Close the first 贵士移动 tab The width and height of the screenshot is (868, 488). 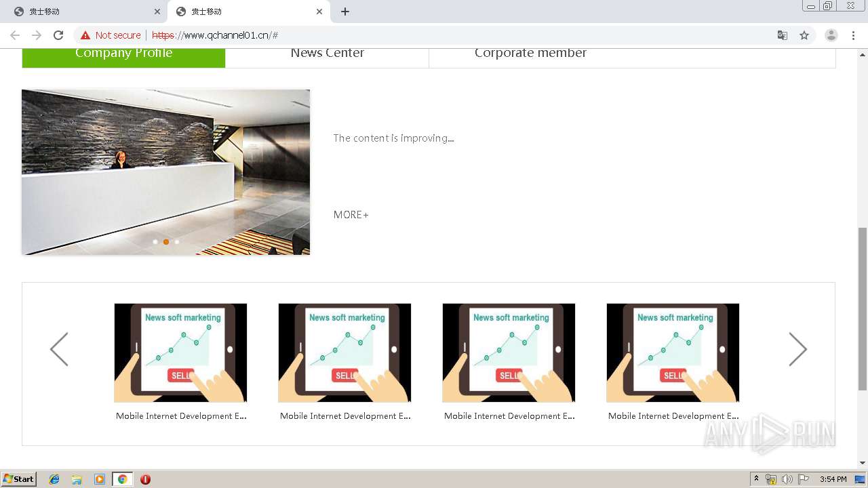[x=157, y=12]
